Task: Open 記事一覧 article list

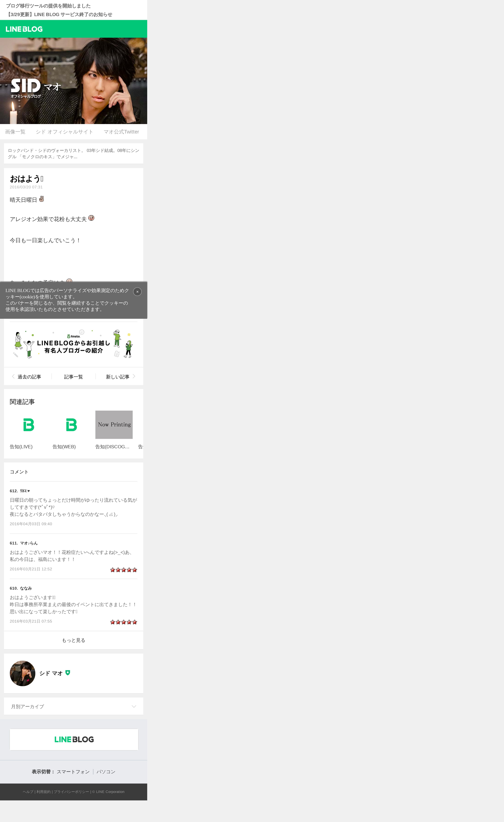Action: pos(73,377)
